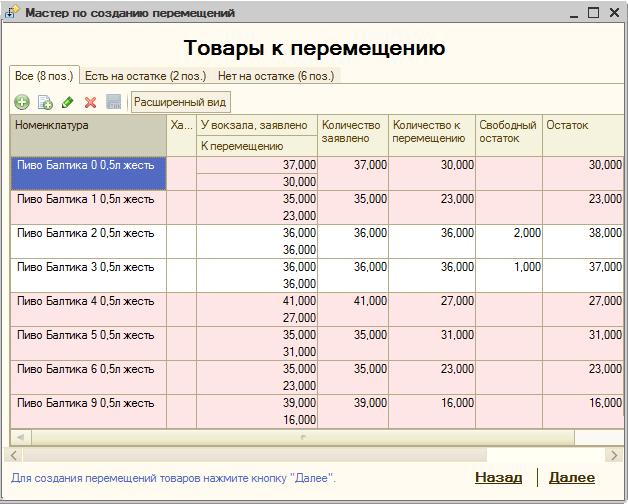Click the window's right scroll chevron

click(x=614, y=455)
